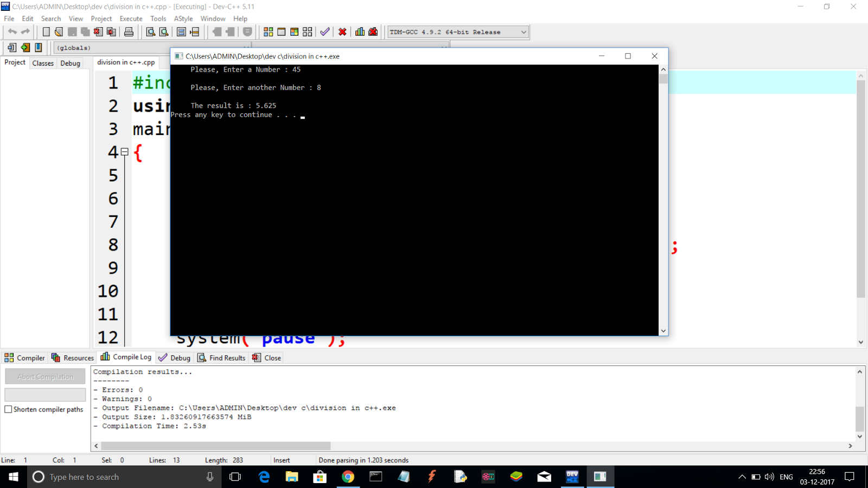Click the 'Done parsing in 1.203 seconds' status text
The image size is (868, 488).
click(363, 460)
